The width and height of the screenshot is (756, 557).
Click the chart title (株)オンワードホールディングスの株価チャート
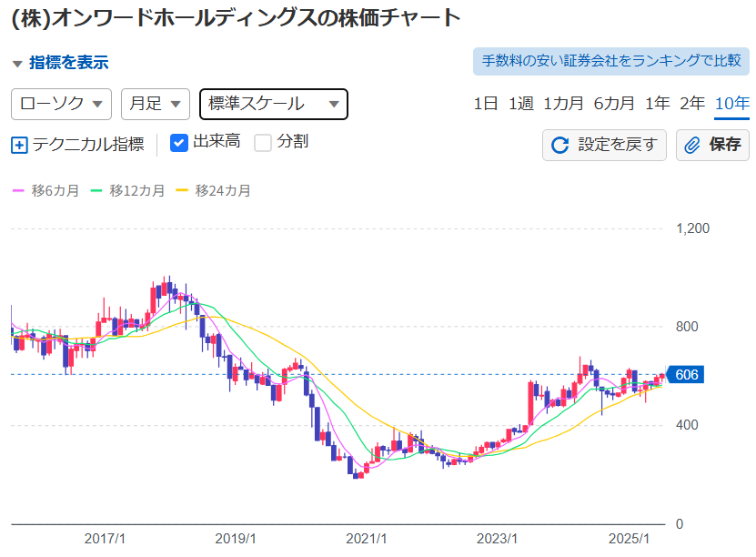click(x=236, y=18)
